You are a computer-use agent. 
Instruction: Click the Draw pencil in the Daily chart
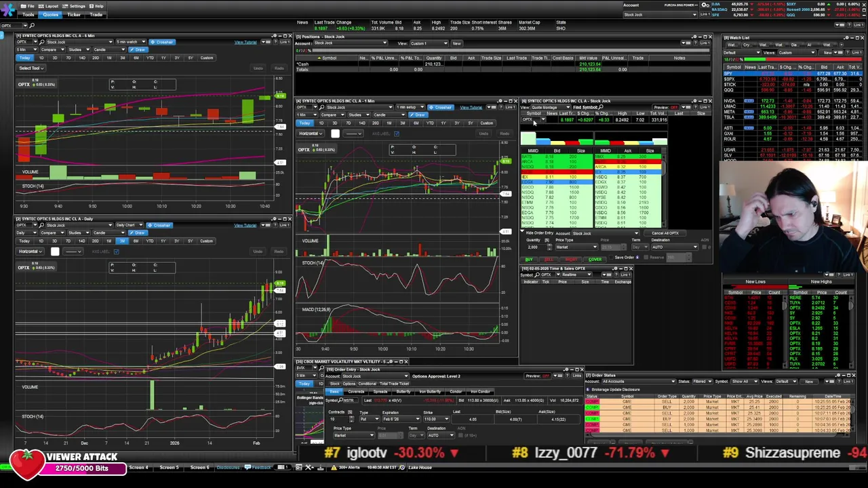tap(139, 232)
